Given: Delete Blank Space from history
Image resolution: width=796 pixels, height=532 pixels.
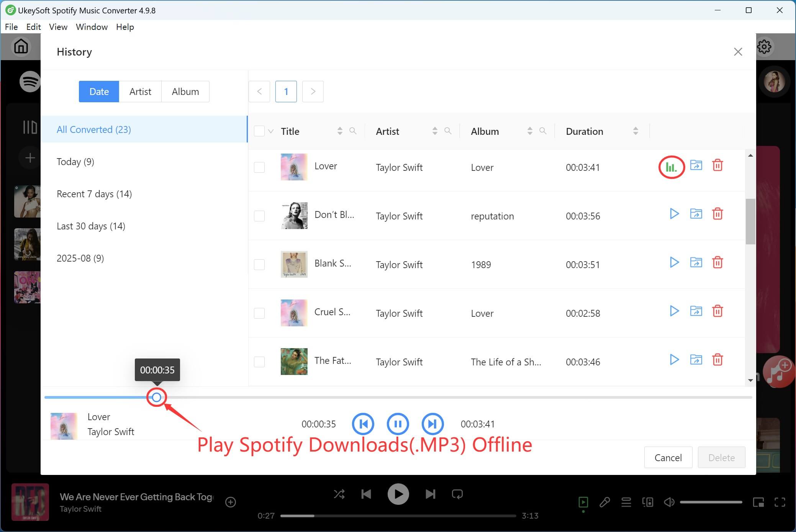Looking at the screenshot, I should coord(718,262).
